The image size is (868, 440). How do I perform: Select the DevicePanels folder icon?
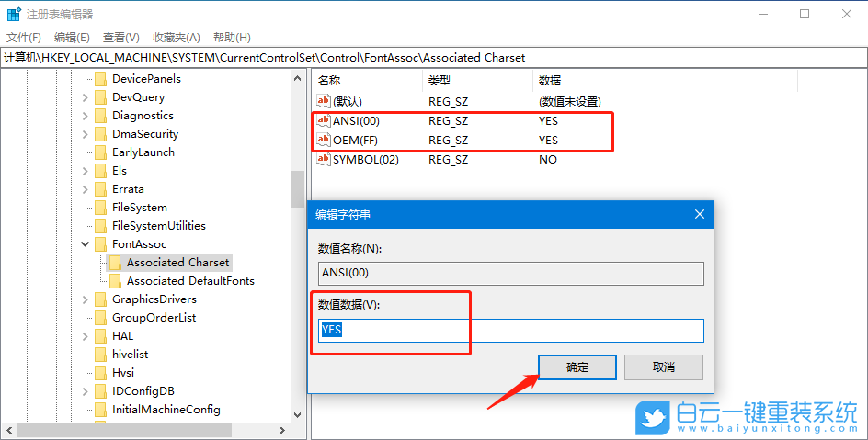tap(100, 79)
